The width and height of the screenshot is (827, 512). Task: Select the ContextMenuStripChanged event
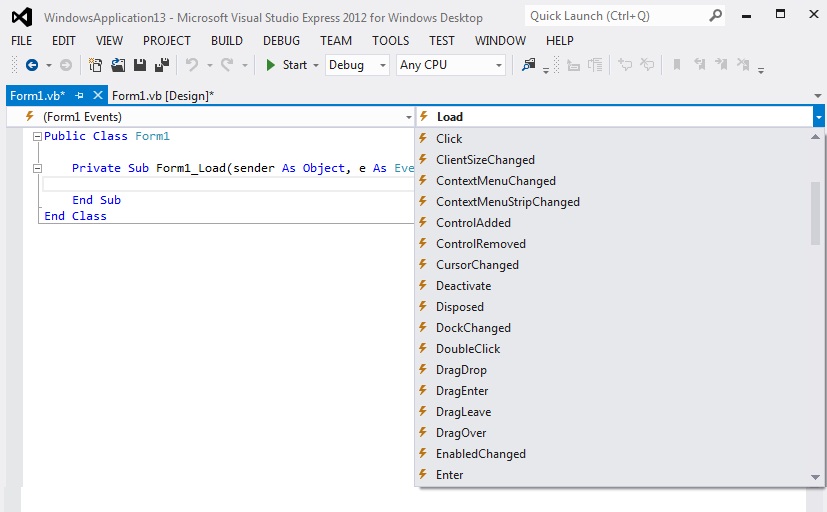pos(614,202)
